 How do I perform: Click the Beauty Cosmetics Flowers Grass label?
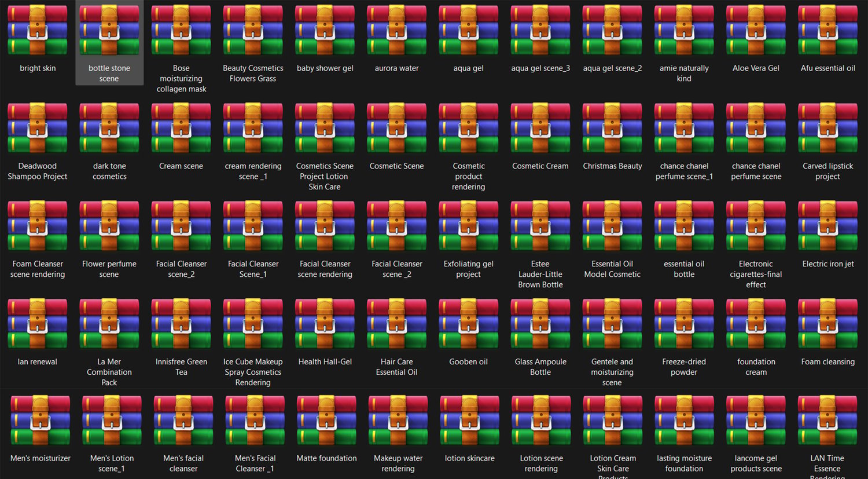[x=253, y=74]
